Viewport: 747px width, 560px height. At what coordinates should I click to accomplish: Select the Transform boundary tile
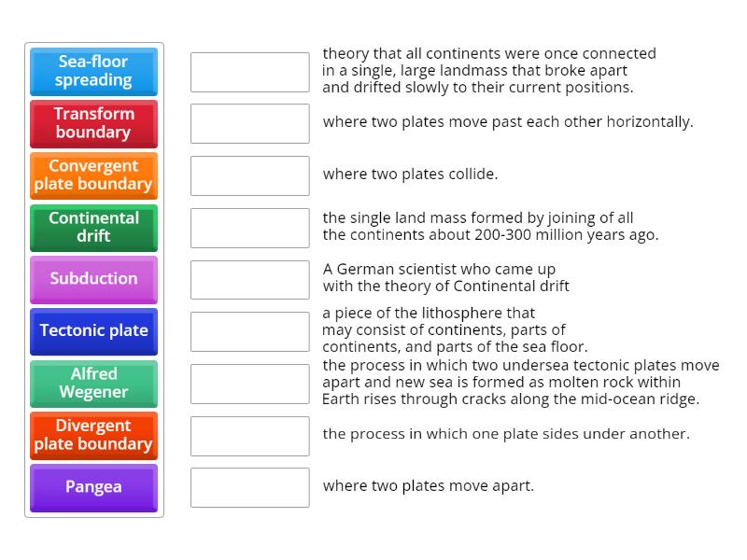[93, 124]
